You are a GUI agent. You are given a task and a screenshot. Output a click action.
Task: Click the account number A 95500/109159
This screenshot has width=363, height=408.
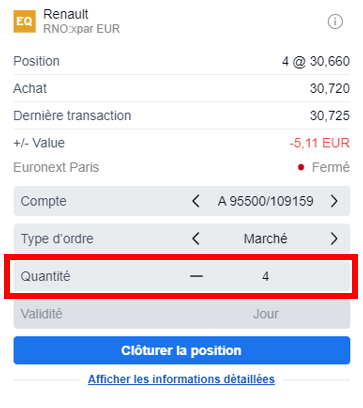coord(265,201)
